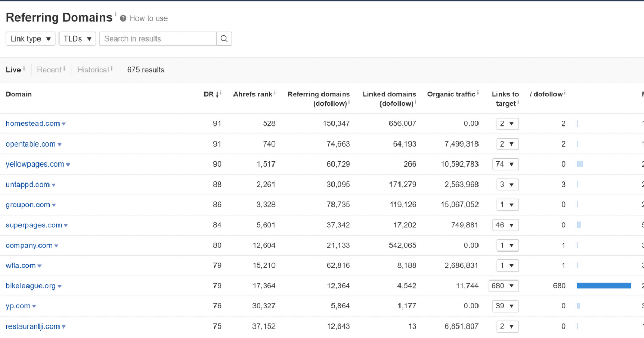Open links to target dropdown showing 46
Screen dimensions: 644x338
tap(505, 225)
